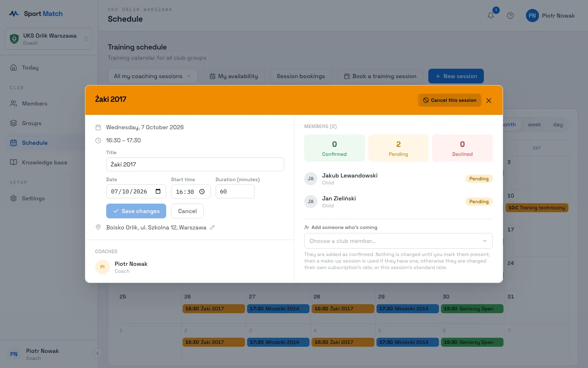This screenshot has height=368, width=588.
Task: Click the PN avatar in header
Action: coord(532,16)
